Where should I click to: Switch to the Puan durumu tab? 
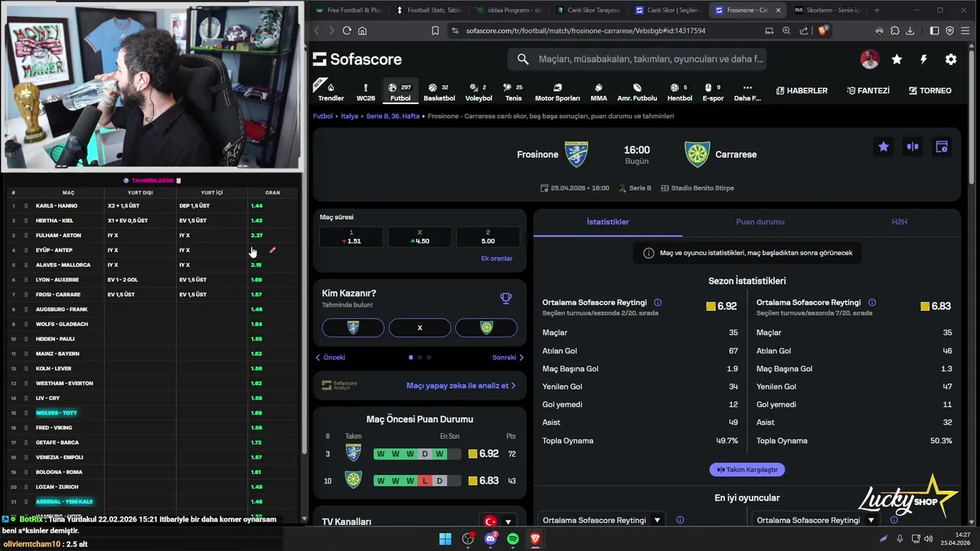pyautogui.click(x=760, y=222)
